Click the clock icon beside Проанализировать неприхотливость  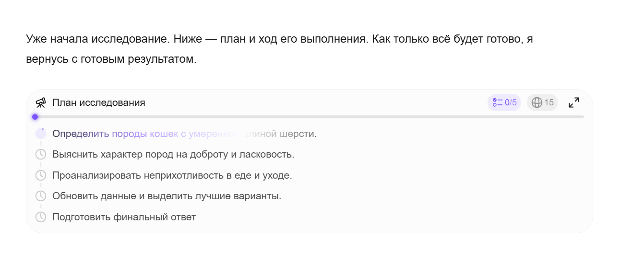tap(41, 175)
